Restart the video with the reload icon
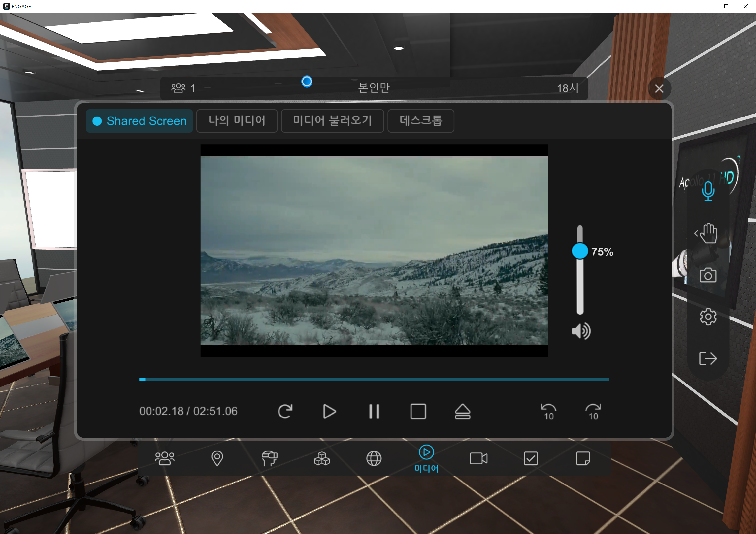 point(285,412)
